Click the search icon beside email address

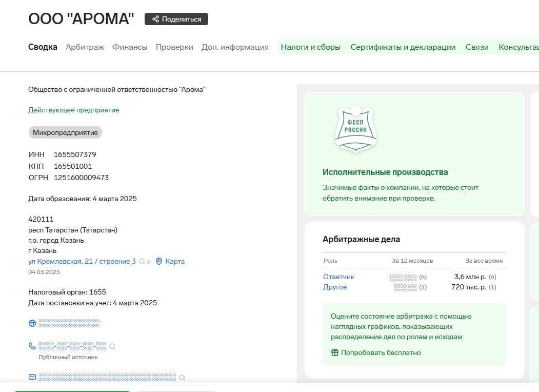pos(182,378)
